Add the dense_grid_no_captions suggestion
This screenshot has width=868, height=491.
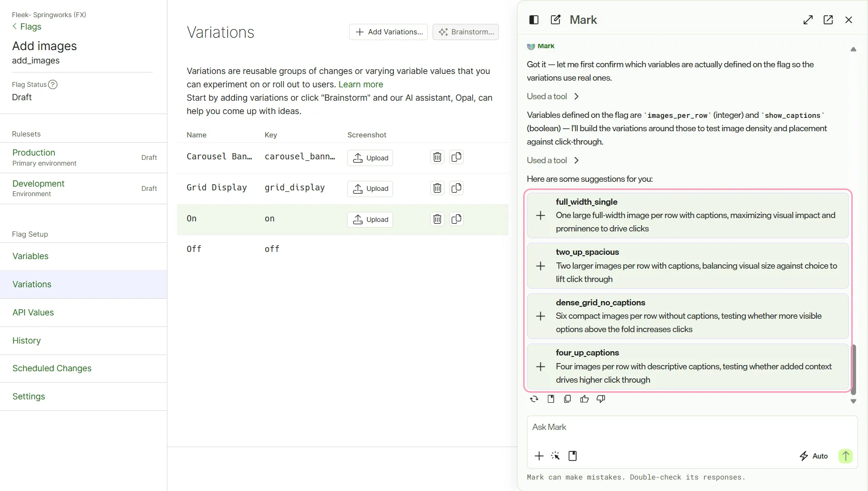(x=540, y=316)
